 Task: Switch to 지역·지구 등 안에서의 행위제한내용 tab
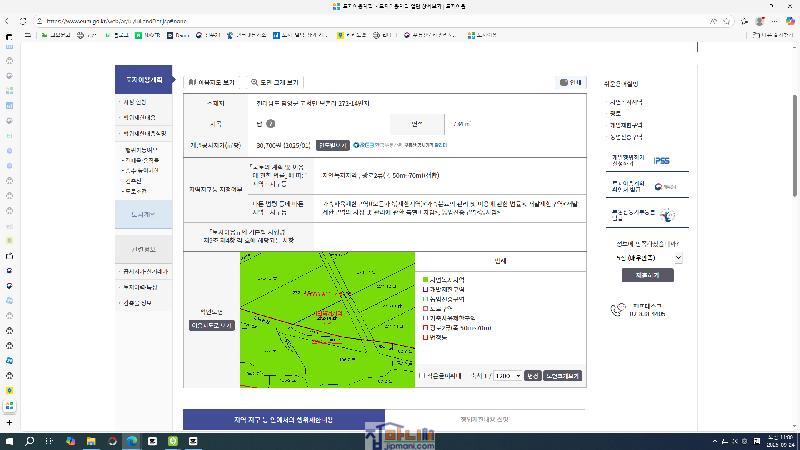click(x=283, y=420)
